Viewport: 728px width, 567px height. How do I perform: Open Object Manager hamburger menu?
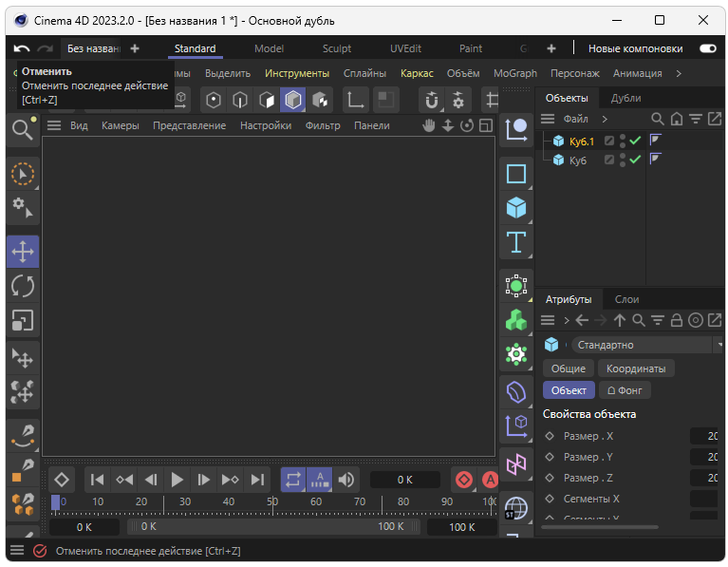(x=548, y=119)
